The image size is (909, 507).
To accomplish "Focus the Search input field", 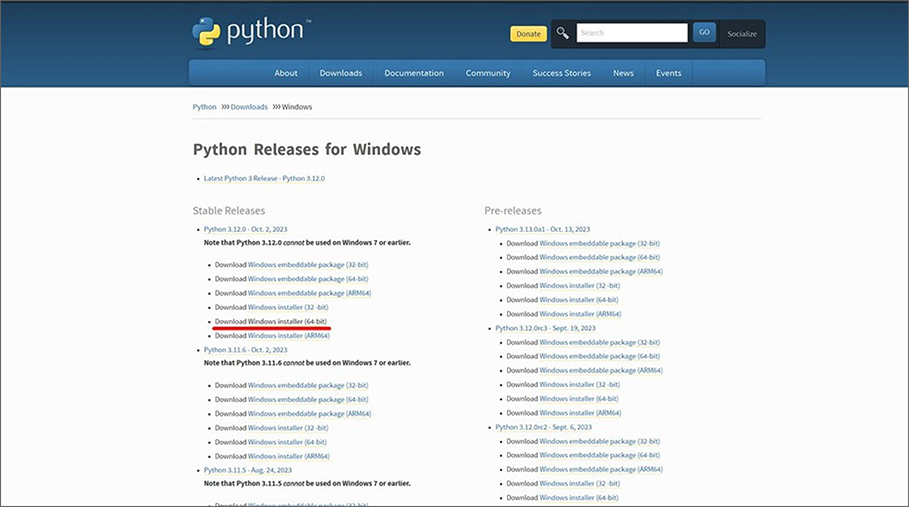I will pyautogui.click(x=632, y=33).
